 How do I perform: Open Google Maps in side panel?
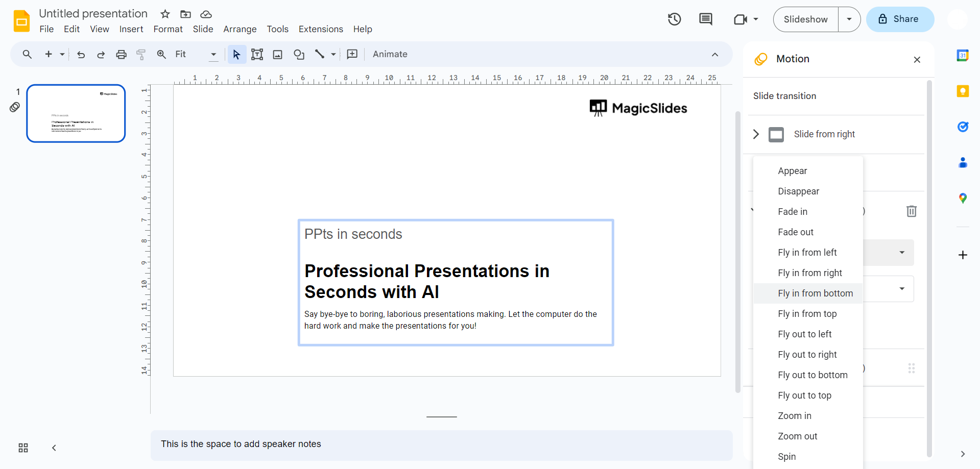tap(963, 198)
